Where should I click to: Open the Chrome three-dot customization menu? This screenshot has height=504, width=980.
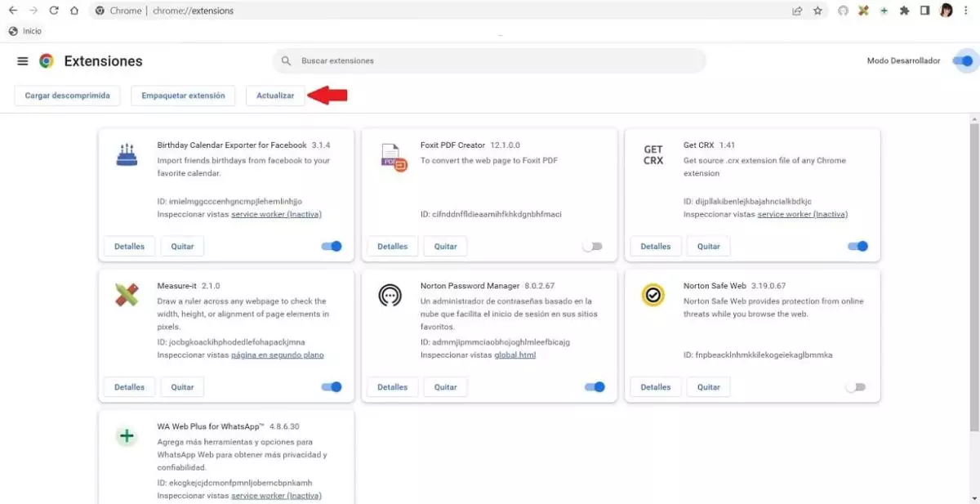[x=966, y=11]
